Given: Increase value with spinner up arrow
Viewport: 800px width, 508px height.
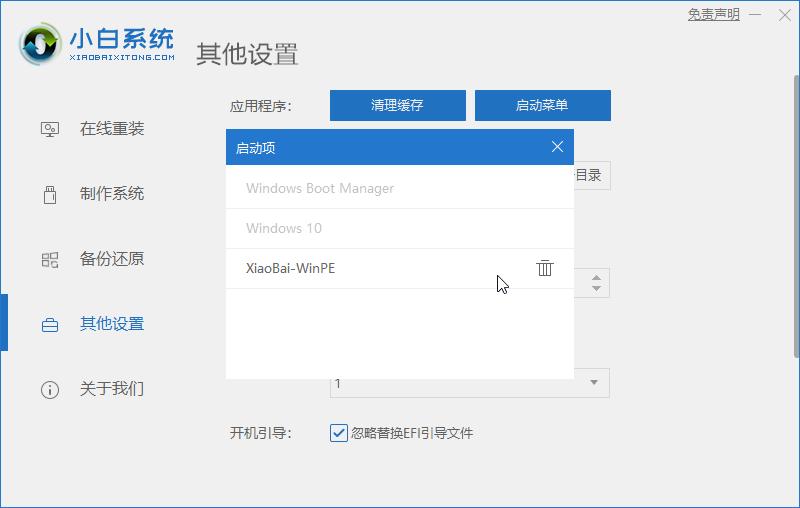Looking at the screenshot, I should [596, 277].
